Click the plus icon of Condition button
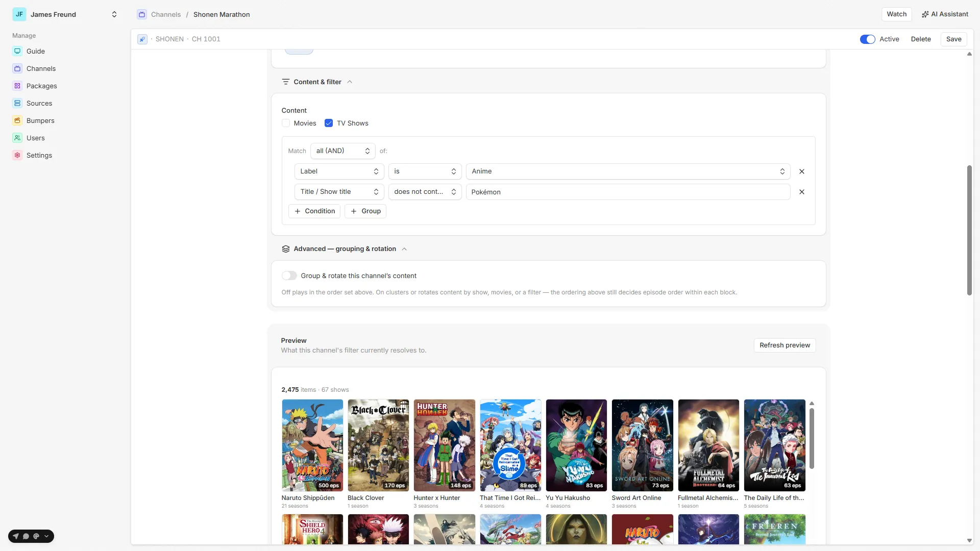 click(298, 211)
